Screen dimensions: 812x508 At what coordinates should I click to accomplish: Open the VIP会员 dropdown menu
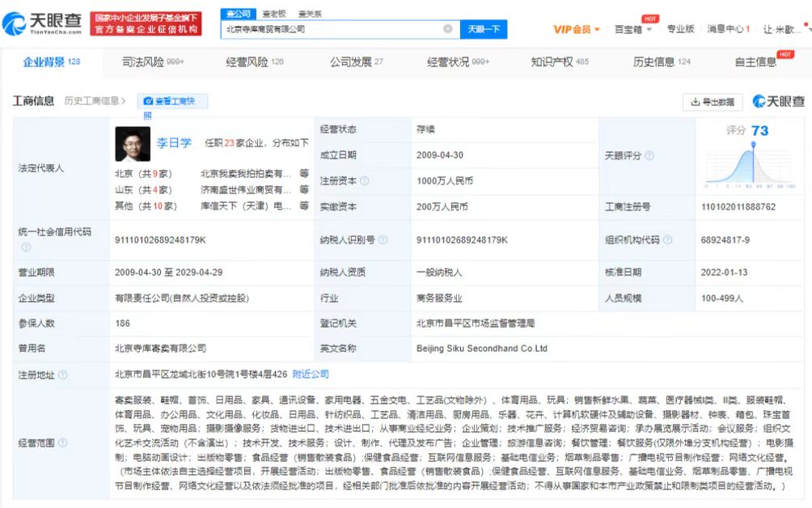(577, 29)
